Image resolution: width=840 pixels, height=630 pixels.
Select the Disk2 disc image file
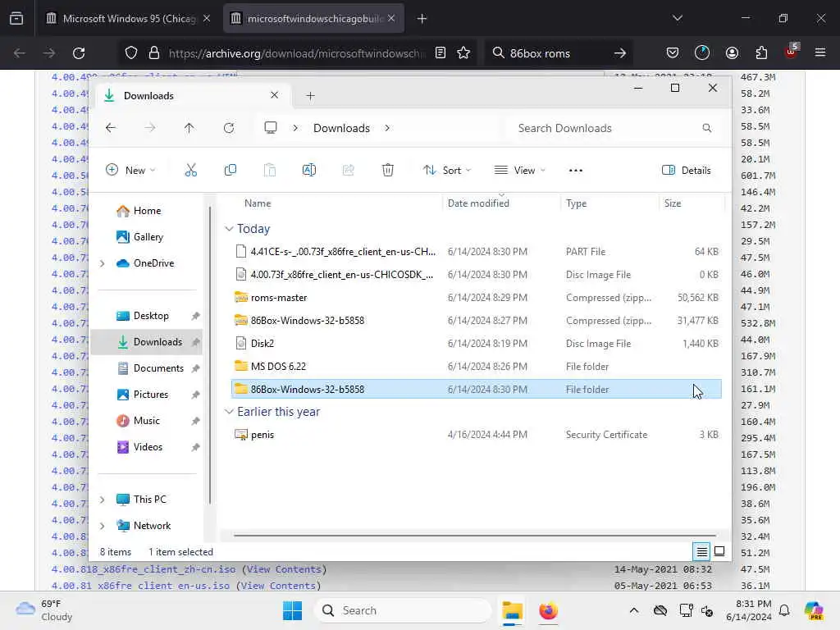coord(477,344)
